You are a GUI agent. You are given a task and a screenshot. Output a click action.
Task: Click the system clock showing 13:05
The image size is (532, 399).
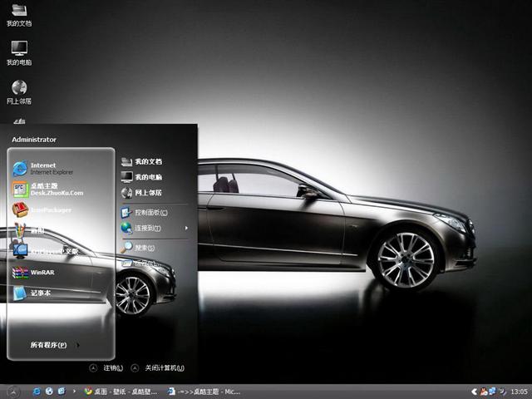pos(519,391)
